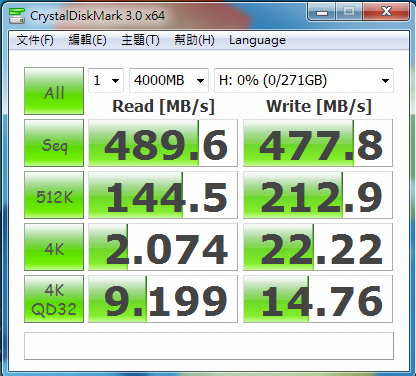Image resolution: width=416 pixels, height=376 pixels.
Task: Open the 文件(F) menu
Action: (x=35, y=40)
